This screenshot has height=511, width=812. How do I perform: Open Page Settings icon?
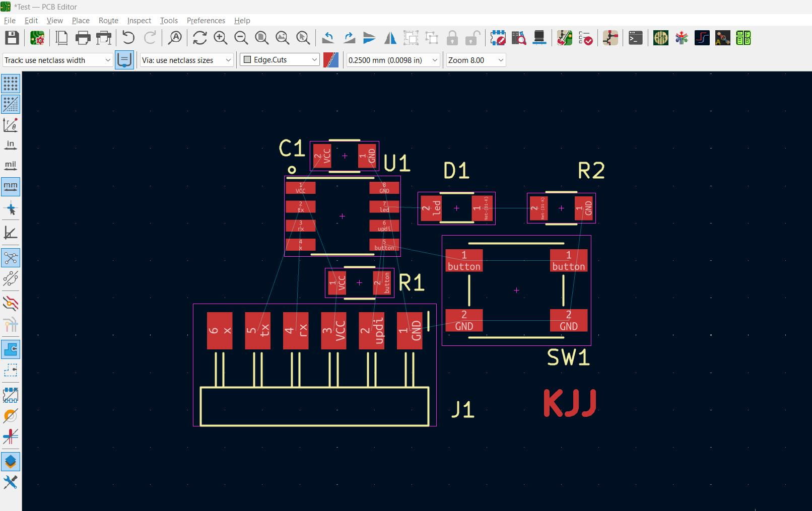tap(61, 38)
